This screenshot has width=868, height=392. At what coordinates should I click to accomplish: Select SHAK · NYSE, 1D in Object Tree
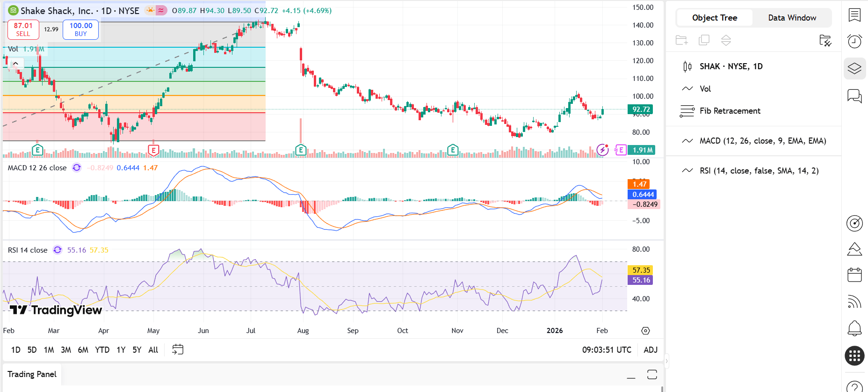point(754,66)
